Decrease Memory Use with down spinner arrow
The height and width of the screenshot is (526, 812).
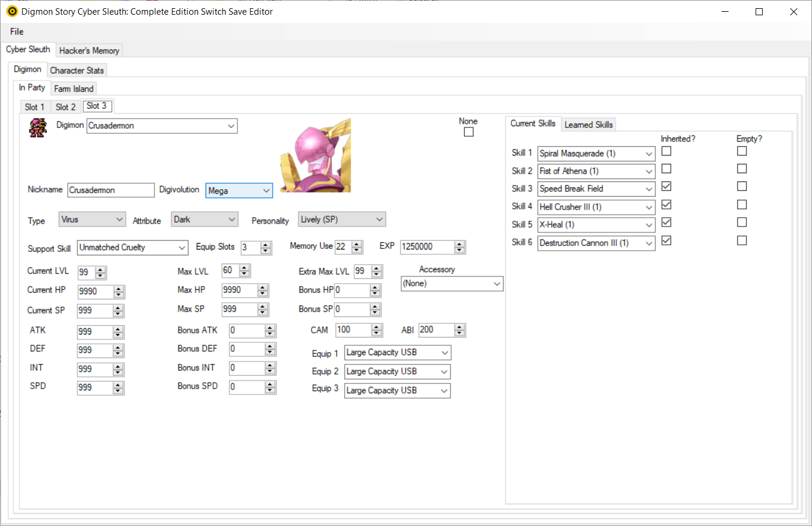tap(357, 250)
